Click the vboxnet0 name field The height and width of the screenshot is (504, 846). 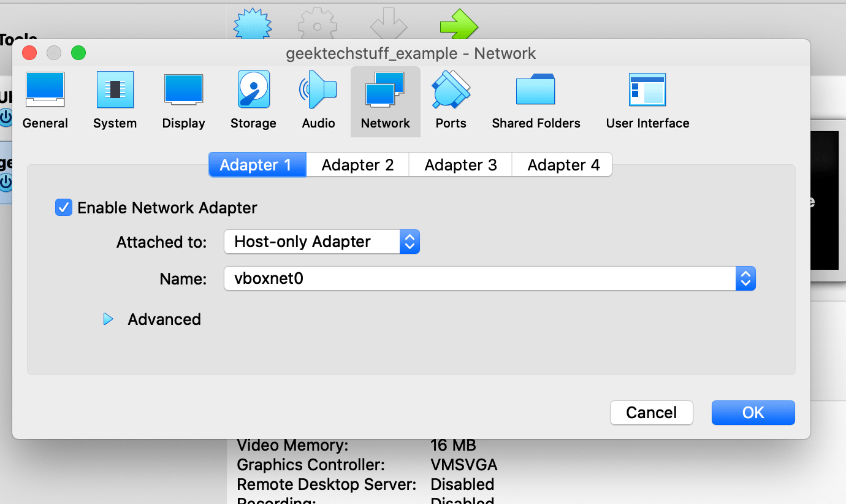pos(429,278)
